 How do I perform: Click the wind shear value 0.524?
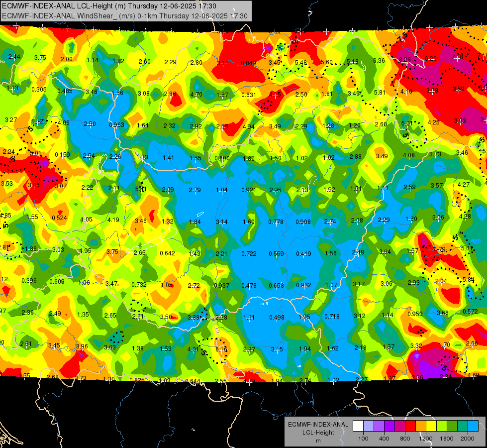click(x=59, y=218)
